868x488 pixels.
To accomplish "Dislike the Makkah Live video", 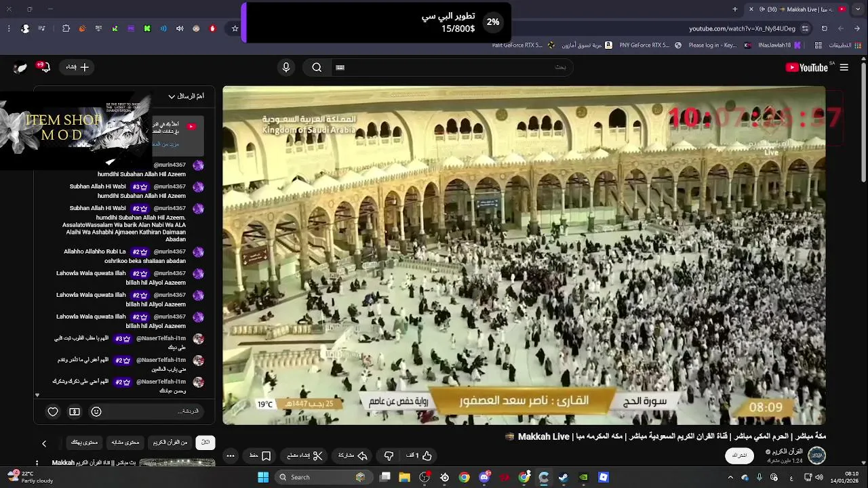I will click(389, 455).
